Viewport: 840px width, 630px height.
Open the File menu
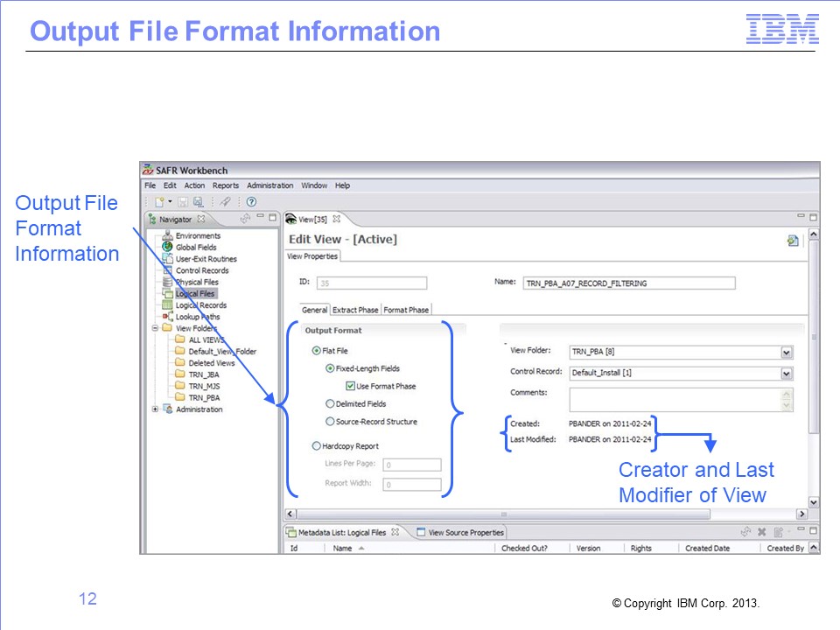150,185
